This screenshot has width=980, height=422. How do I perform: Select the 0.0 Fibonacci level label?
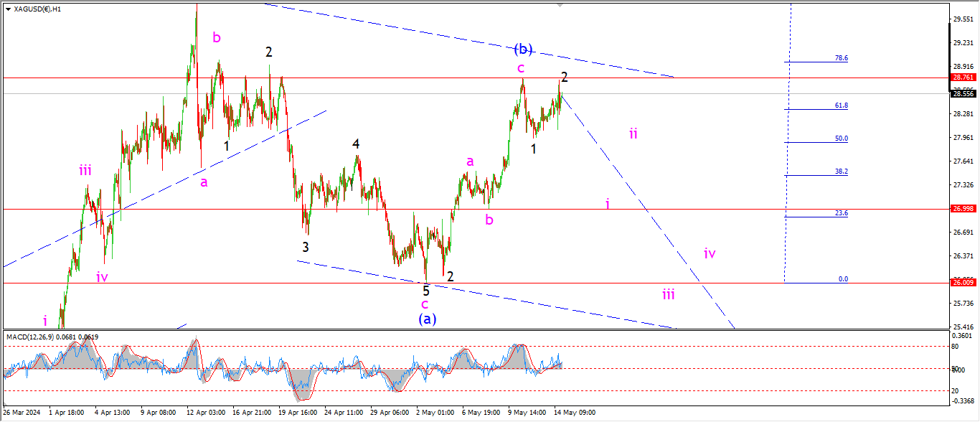[x=843, y=279]
